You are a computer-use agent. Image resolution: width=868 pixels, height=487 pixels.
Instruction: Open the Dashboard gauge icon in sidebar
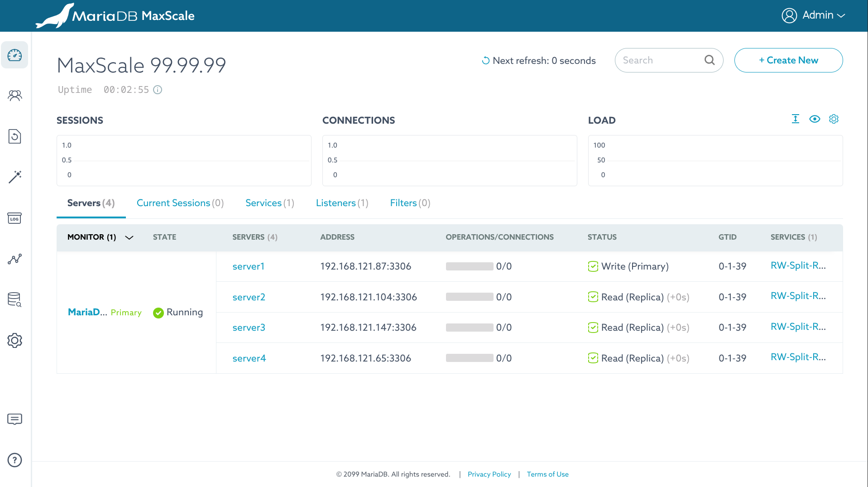(14, 55)
